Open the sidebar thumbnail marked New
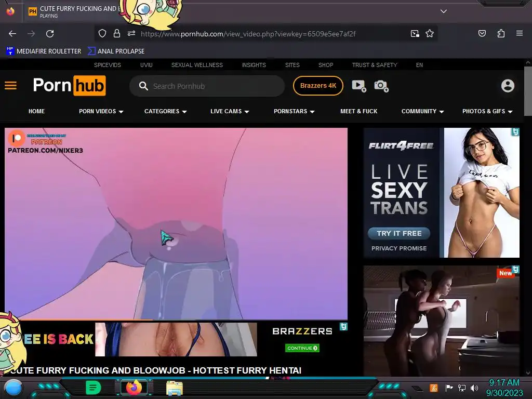The image size is (532, 399). tap(442, 321)
